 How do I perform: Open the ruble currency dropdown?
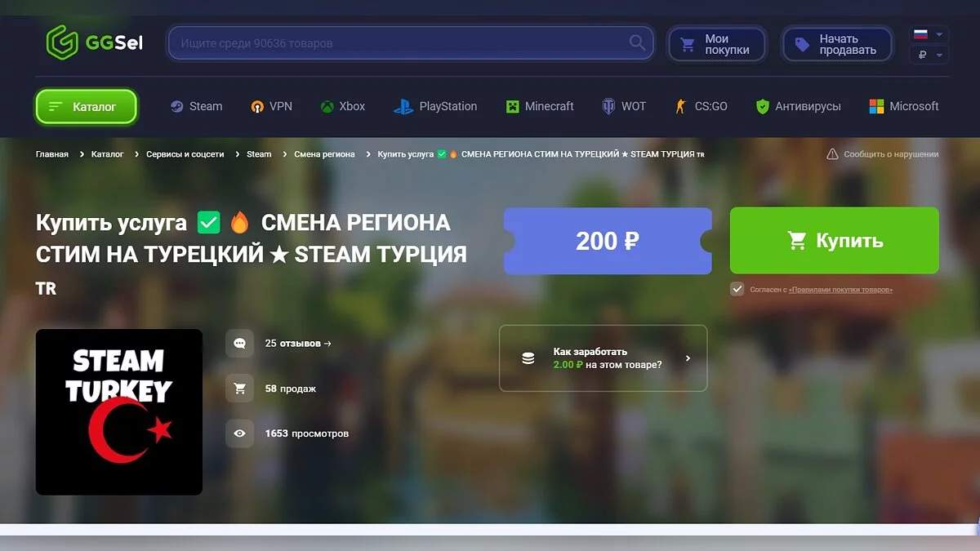[x=929, y=55]
